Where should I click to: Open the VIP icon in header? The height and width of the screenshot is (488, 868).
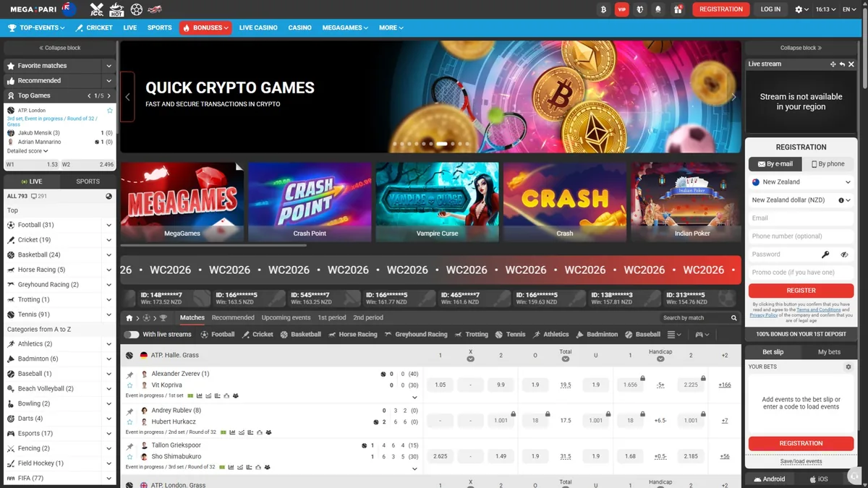(621, 9)
